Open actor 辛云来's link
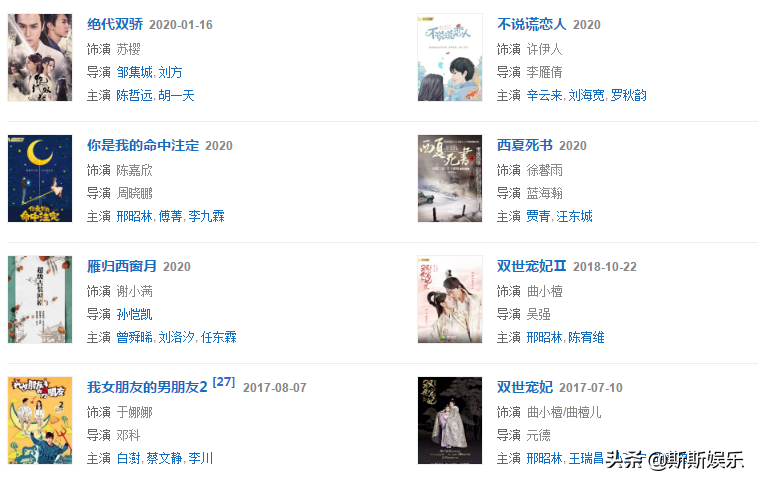758x483 pixels. click(x=544, y=95)
